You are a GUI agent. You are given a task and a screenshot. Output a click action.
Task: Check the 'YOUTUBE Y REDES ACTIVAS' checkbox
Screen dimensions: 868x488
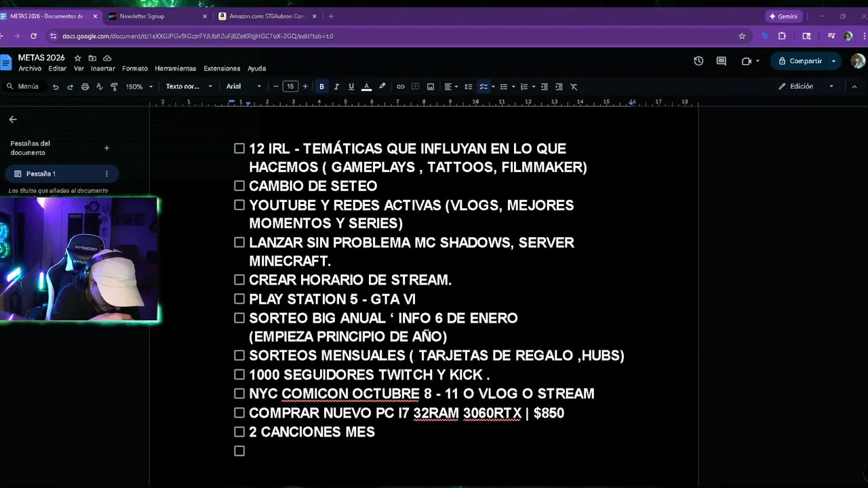coord(239,205)
